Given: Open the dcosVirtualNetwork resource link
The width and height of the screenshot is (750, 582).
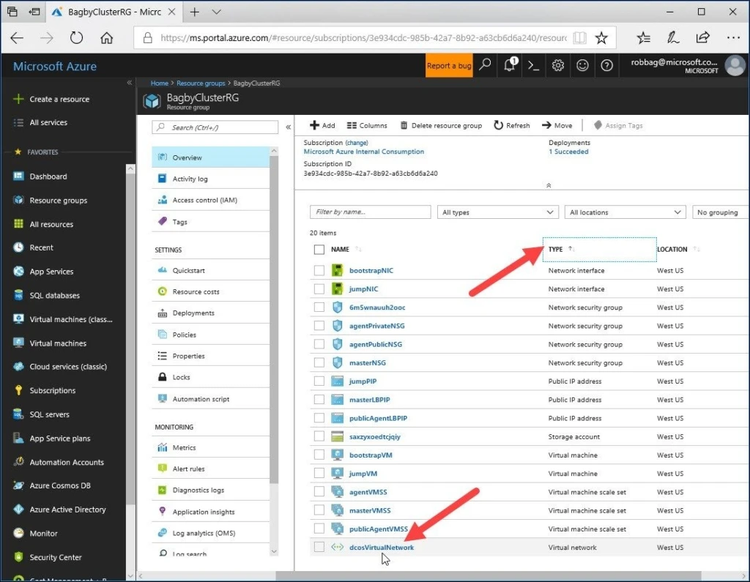Looking at the screenshot, I should point(380,547).
